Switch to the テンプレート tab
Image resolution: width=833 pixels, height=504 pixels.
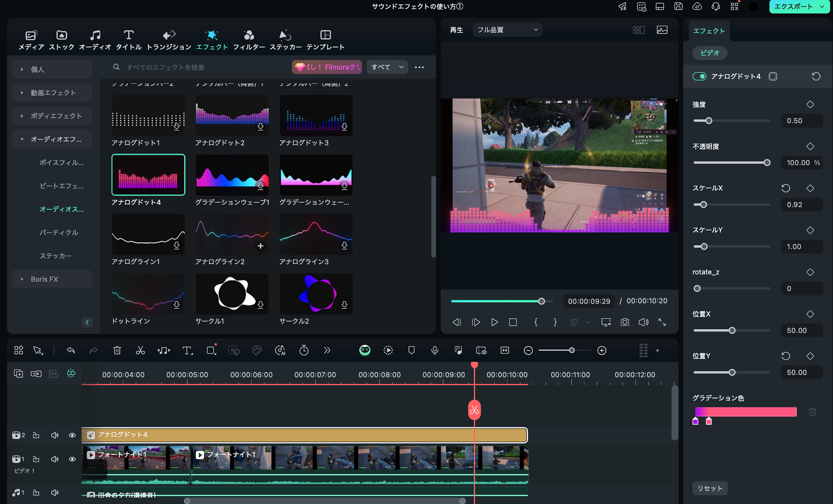tap(325, 40)
